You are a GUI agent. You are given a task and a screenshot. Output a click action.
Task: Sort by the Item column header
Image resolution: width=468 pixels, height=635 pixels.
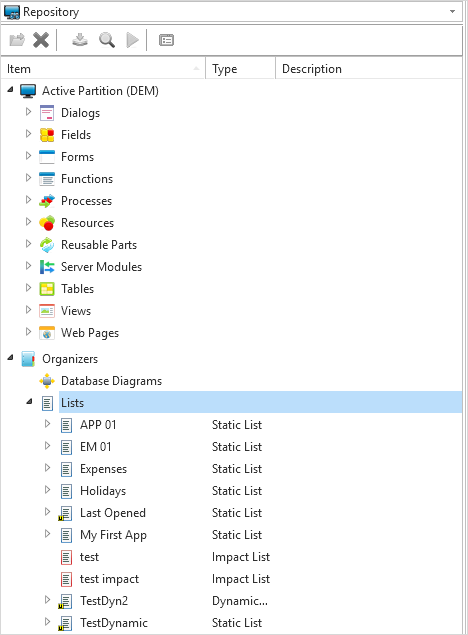pyautogui.click(x=103, y=69)
